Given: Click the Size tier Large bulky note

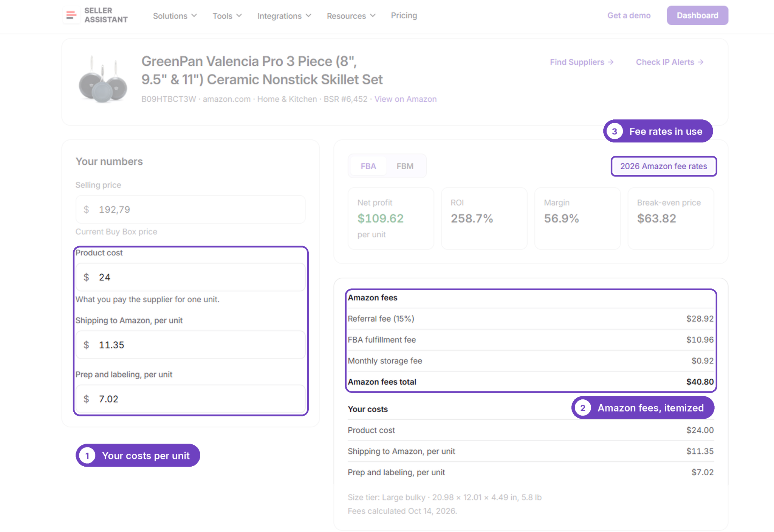Looking at the screenshot, I should [444, 497].
